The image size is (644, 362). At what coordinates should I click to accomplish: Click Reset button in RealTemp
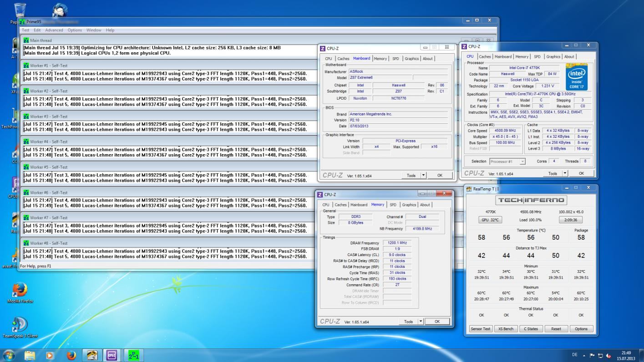tap(556, 329)
